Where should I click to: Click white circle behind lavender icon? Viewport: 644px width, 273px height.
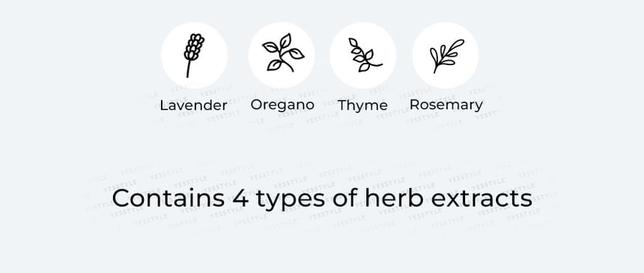(194, 55)
